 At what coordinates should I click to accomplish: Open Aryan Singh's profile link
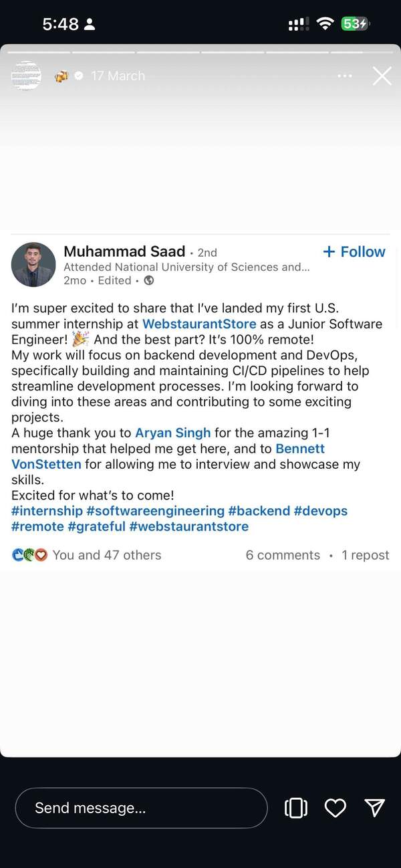pyautogui.click(x=173, y=433)
